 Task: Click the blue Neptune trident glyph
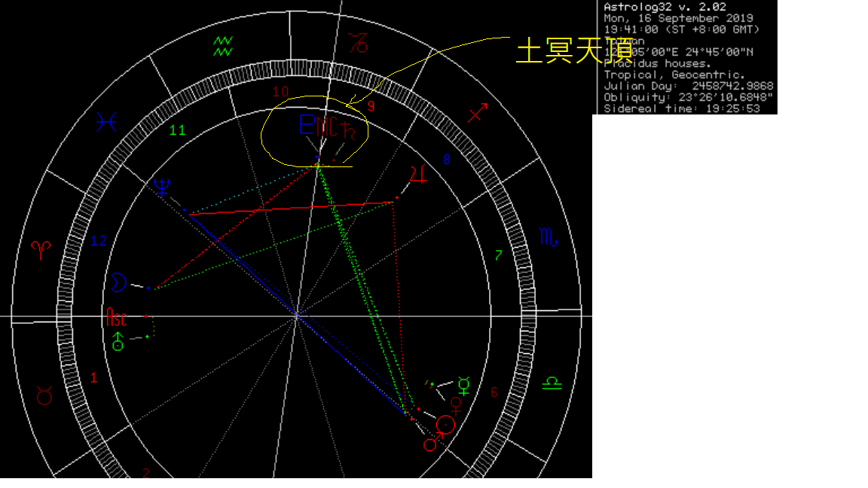click(162, 188)
